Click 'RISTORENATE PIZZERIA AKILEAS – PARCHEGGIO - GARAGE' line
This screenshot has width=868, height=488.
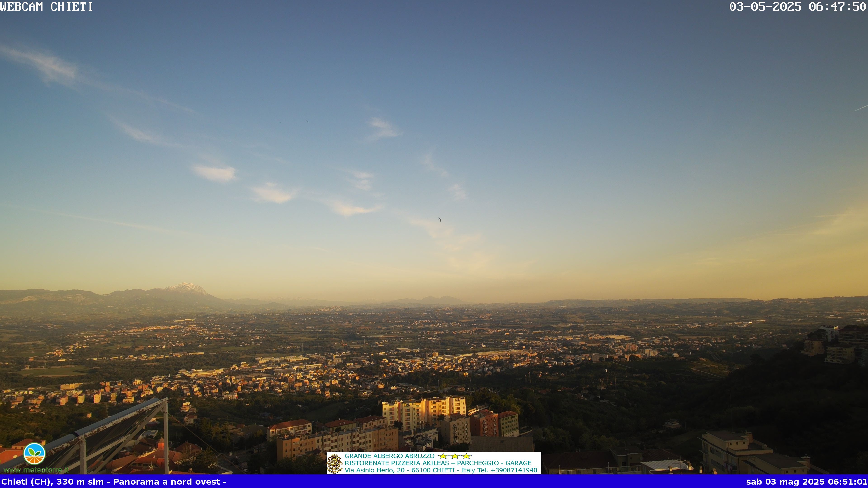tap(438, 463)
